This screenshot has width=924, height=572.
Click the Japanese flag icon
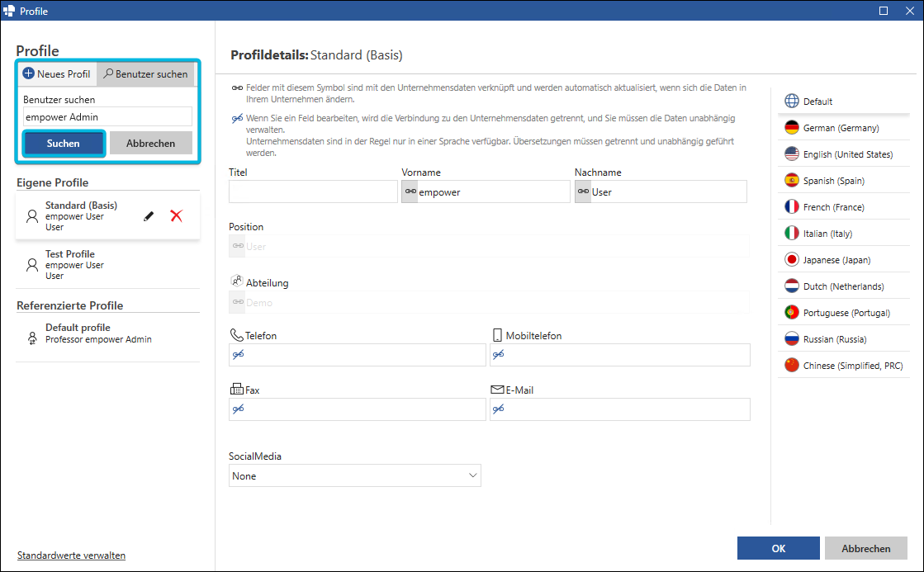pos(792,260)
